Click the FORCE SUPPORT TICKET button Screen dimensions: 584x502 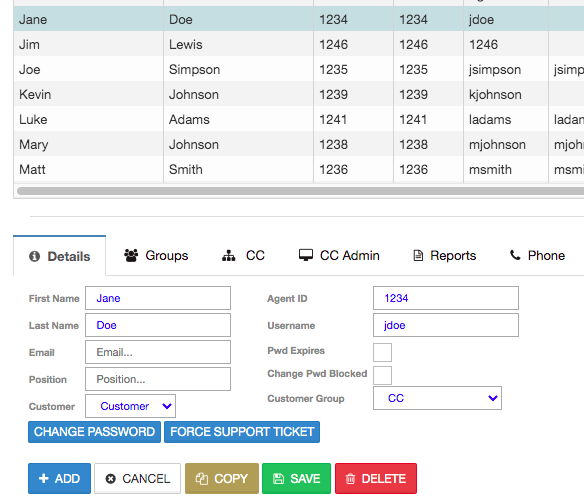(x=242, y=432)
